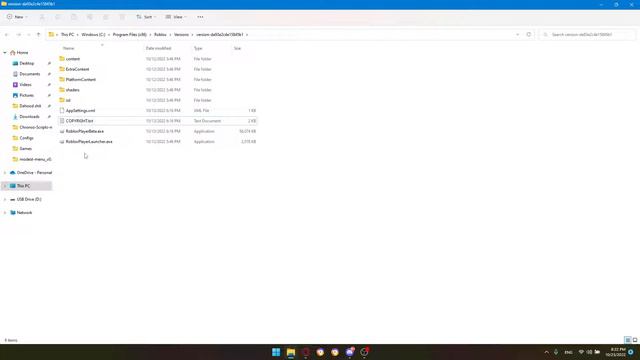Click This PC in the address bar

pyautogui.click(x=67, y=35)
